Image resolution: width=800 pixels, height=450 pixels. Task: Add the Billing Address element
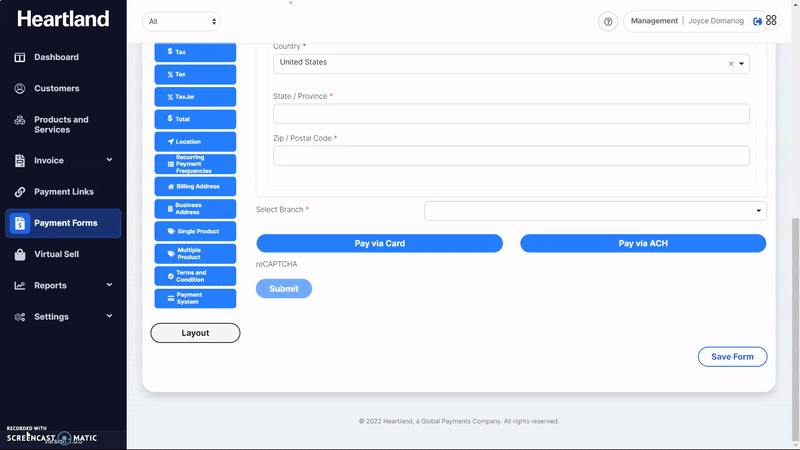[x=195, y=186]
